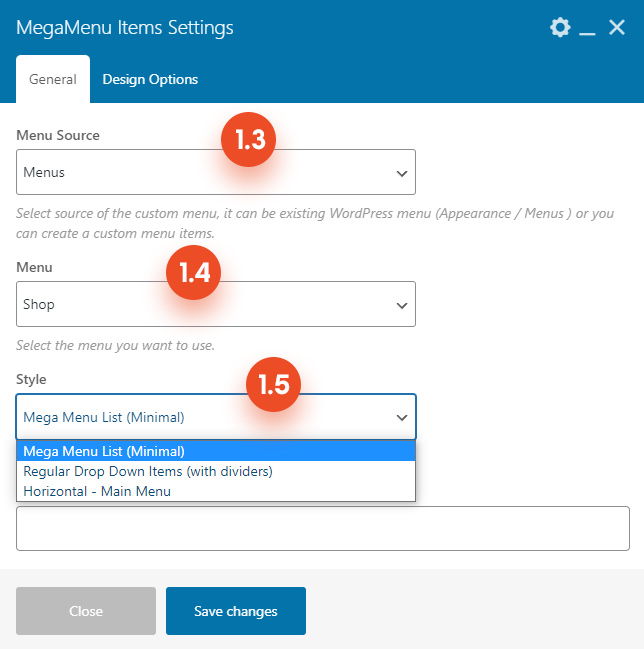Expand the Menu dropdown showing Shop
This screenshot has height=649, width=644.
click(216, 304)
